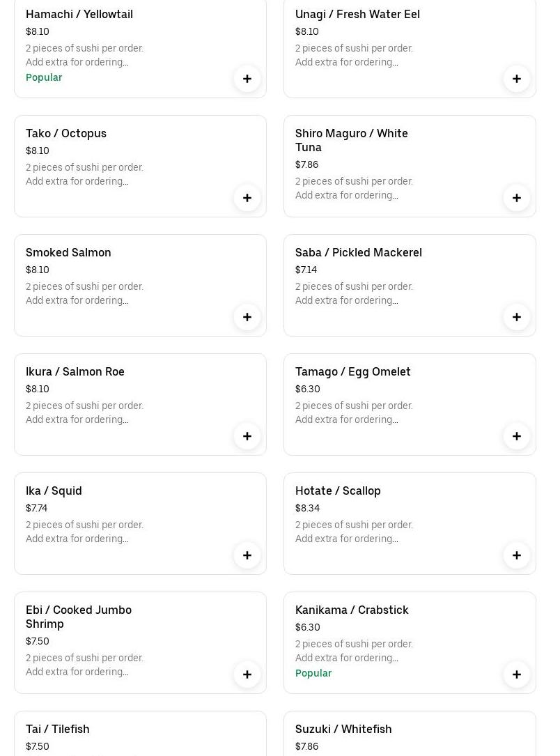Screen dimensions: 560x756
Task: Add Ebi / Cooked Jumbo Shrimp item
Action: pyautogui.click(x=247, y=674)
